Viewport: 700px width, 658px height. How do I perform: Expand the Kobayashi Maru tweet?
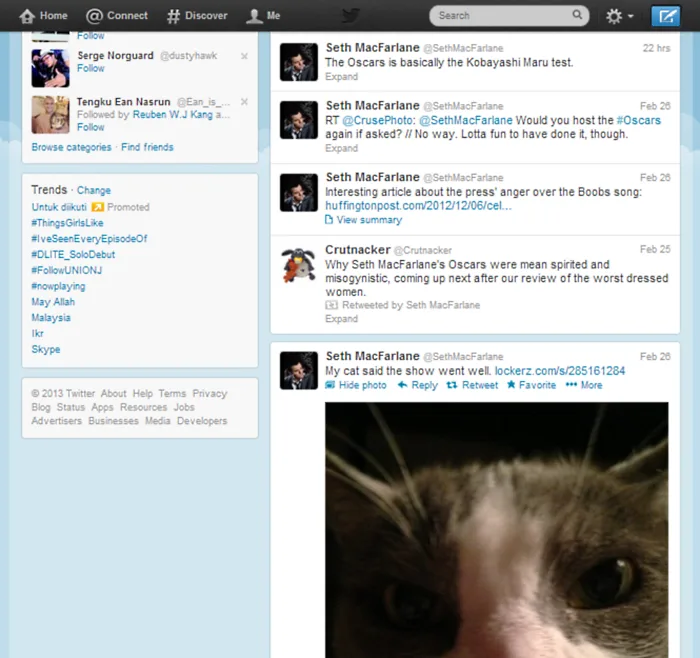[342, 77]
